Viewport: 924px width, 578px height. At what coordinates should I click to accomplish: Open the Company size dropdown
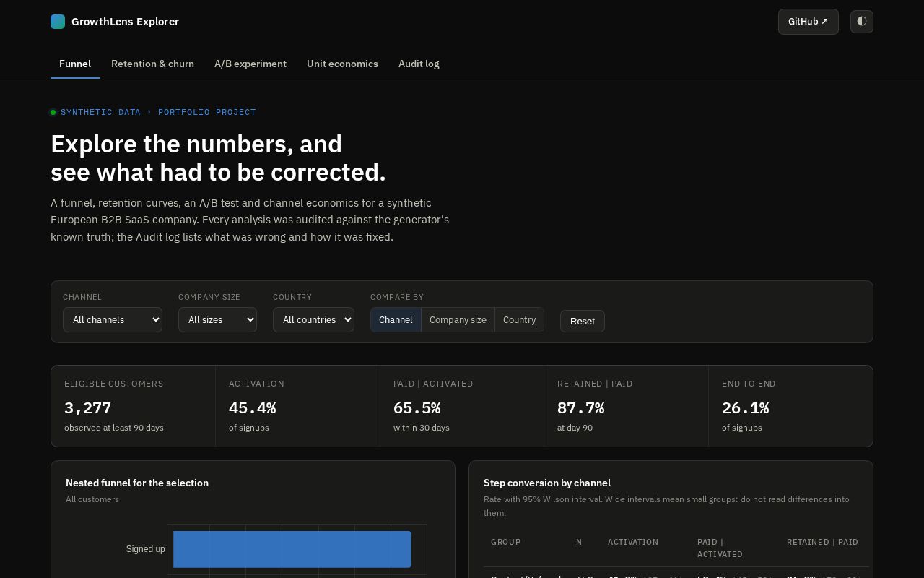[217, 320]
